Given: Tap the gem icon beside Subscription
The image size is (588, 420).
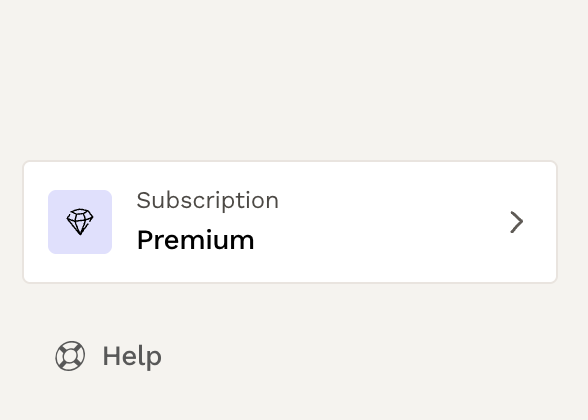Looking at the screenshot, I should [x=80, y=222].
